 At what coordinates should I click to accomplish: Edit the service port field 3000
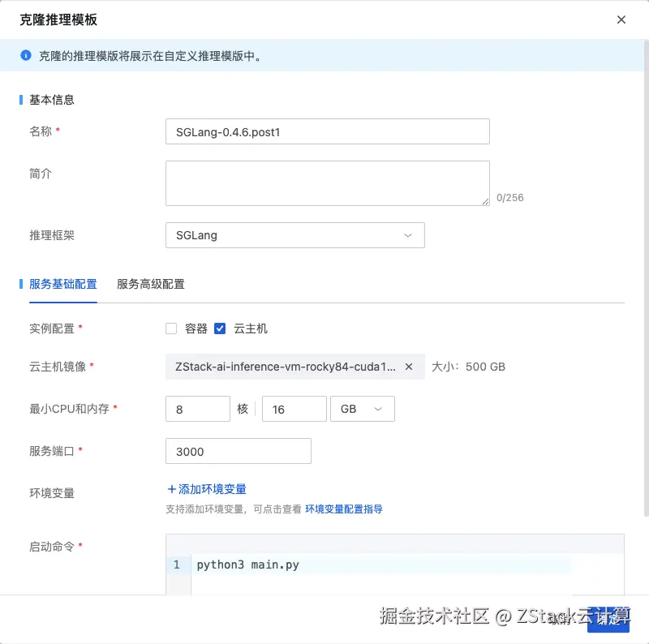pos(238,451)
